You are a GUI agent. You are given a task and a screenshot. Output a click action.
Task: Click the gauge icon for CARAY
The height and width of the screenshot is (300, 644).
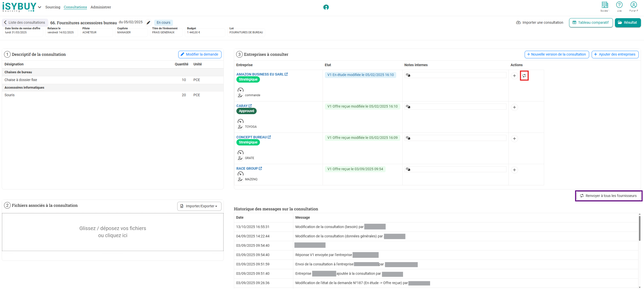click(240, 121)
